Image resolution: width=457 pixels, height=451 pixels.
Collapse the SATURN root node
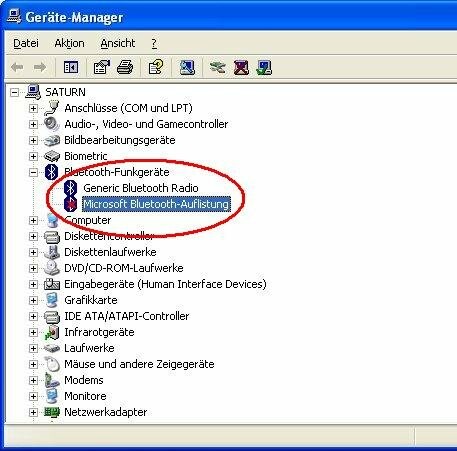click(x=14, y=92)
